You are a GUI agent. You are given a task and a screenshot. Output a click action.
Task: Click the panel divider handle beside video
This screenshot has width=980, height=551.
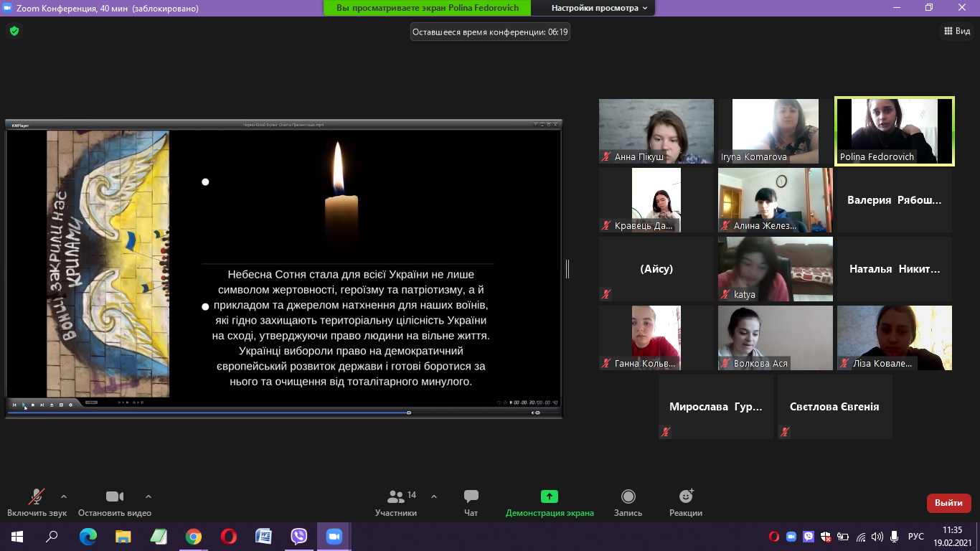[567, 269]
